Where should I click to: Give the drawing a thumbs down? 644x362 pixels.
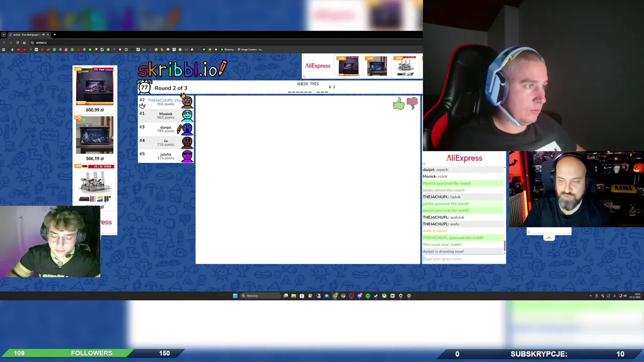(x=412, y=103)
